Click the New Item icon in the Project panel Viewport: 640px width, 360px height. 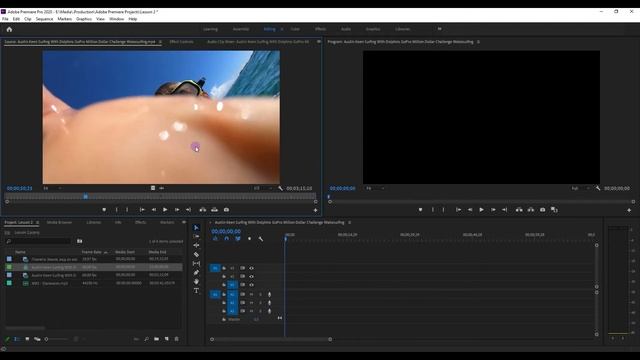coord(167,339)
